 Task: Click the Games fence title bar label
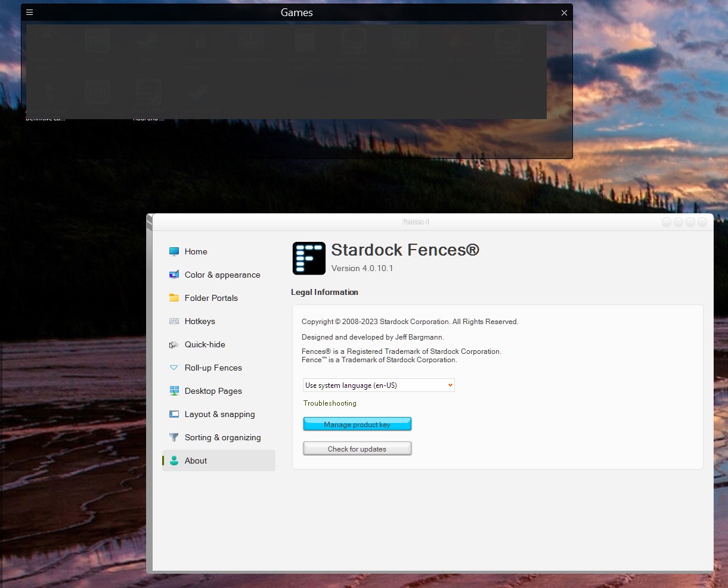pyautogui.click(x=297, y=13)
